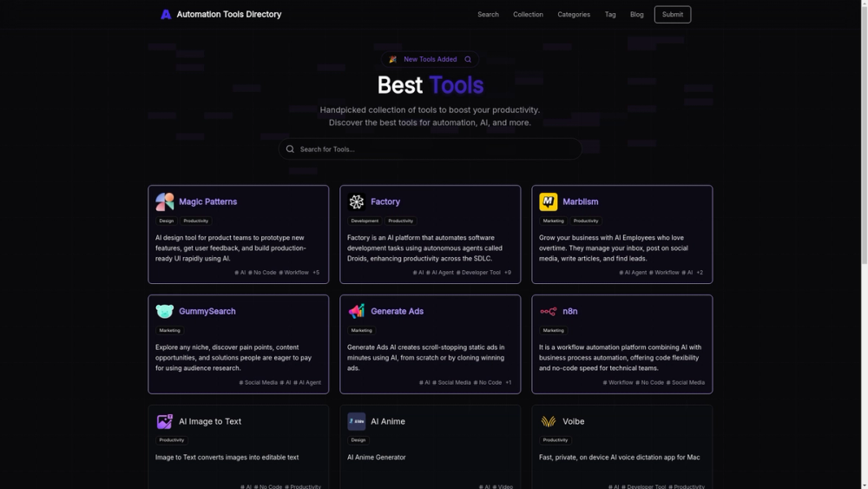The height and width of the screenshot is (489, 868).
Task: Open the AI Anime logo icon
Action: (x=357, y=421)
